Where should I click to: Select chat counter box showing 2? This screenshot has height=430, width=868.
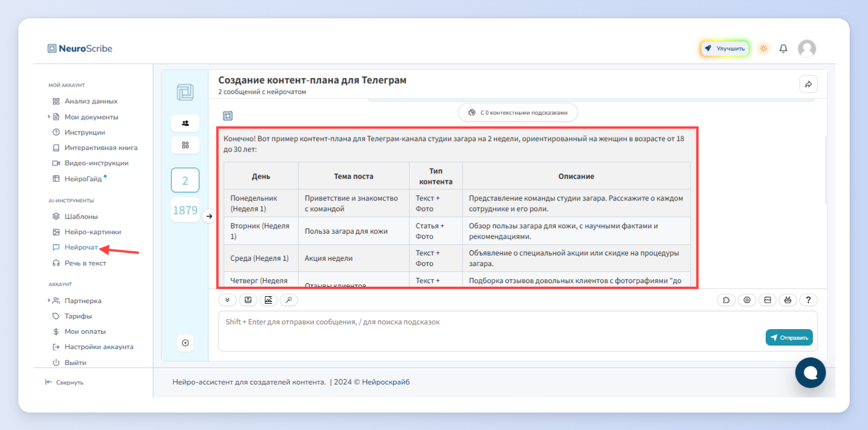185,180
